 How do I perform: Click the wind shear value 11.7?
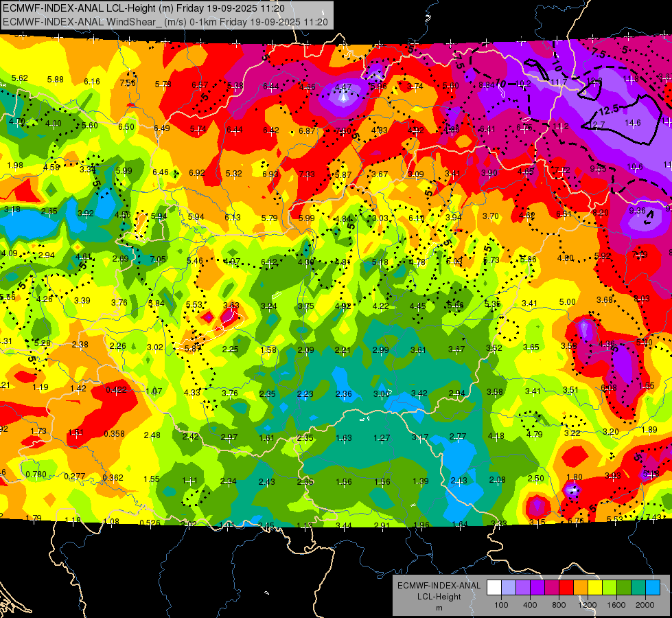[x=559, y=82]
